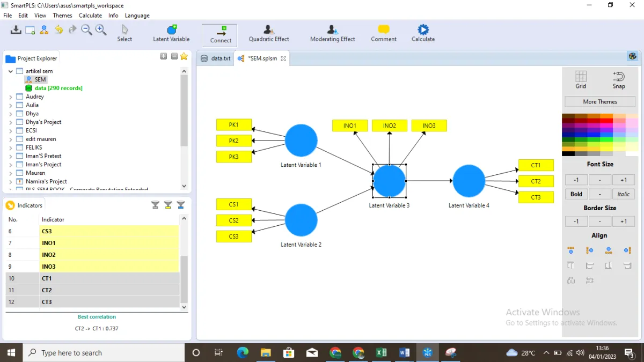This screenshot has width=644, height=362.
Task: Choose the Quadratic Effect tool
Action: 269,33
